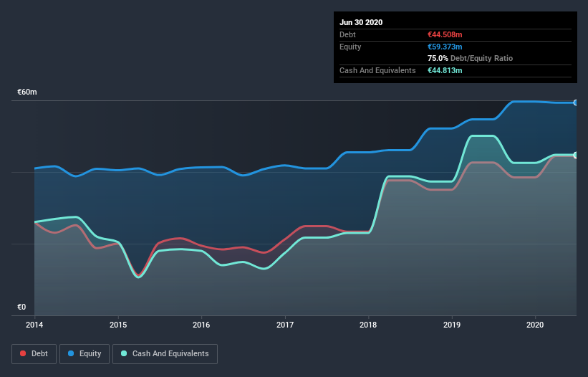
Task: Click the €0 y-axis label
Action: pos(21,307)
